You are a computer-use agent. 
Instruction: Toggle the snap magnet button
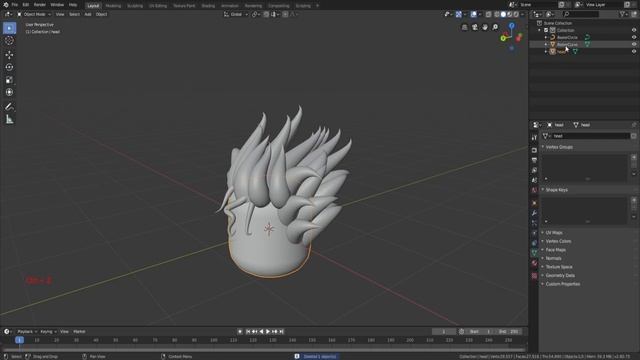[266, 14]
